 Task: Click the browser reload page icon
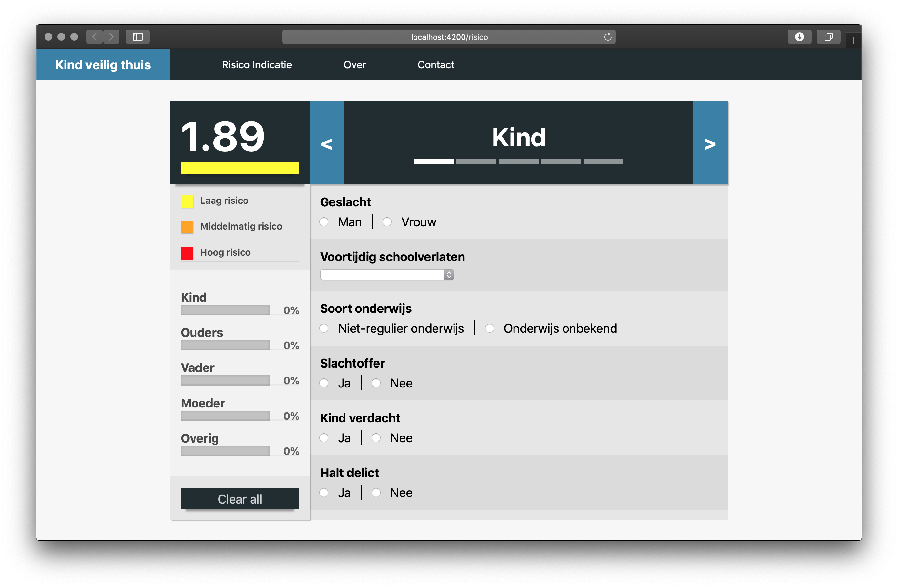click(x=607, y=36)
